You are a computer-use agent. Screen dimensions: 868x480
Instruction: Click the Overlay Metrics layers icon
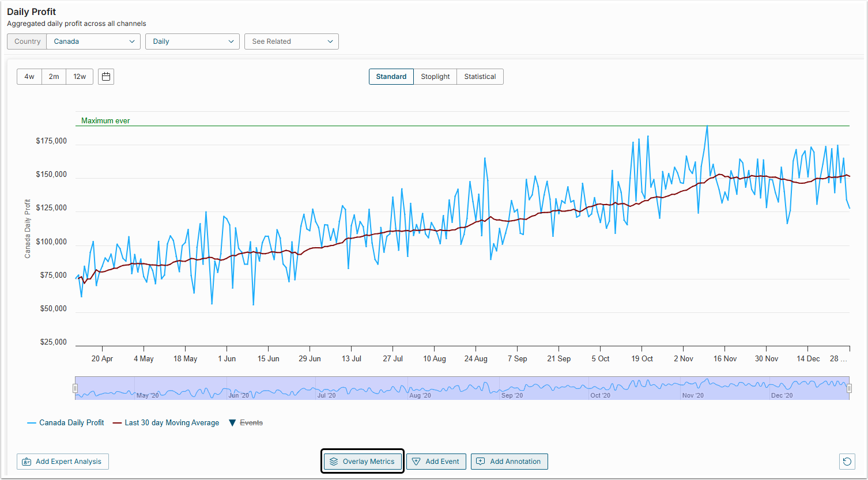tap(334, 462)
